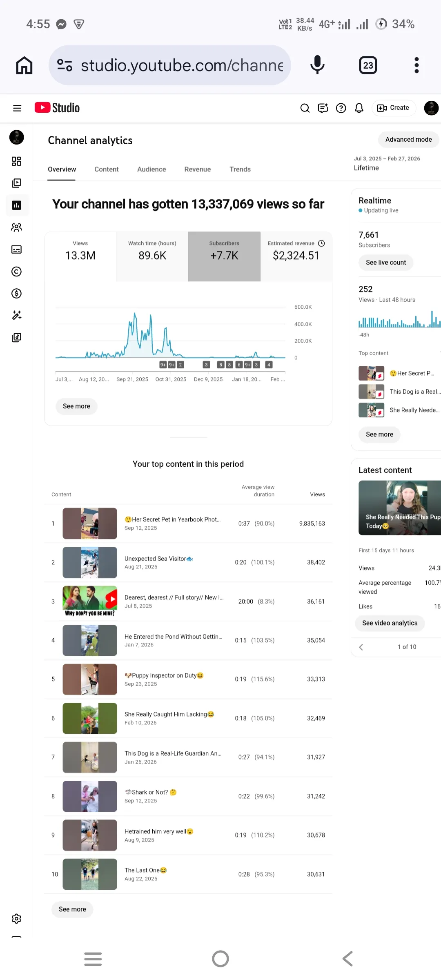Switch to the Trends tab
The width and height of the screenshot is (441, 980).
(240, 169)
